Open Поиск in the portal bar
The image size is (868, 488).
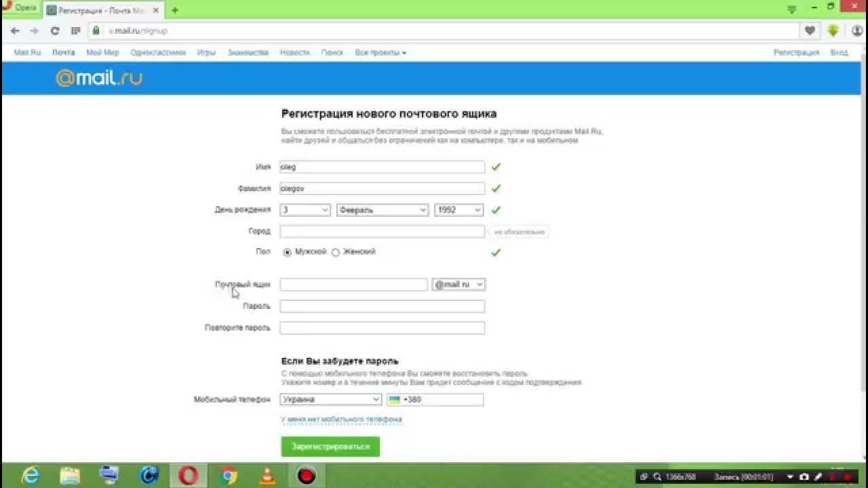(332, 52)
